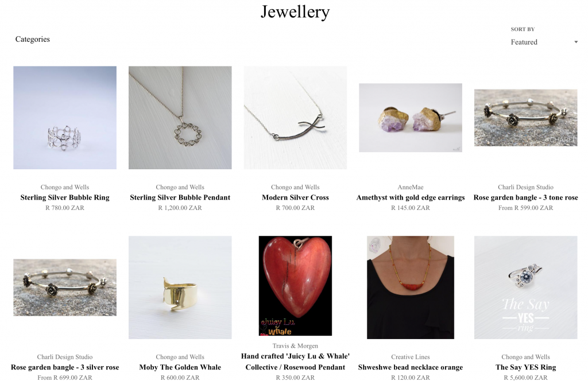This screenshot has height=381, width=588.
Task: Open the 3 tone rose bangle photo
Action: 526,118
